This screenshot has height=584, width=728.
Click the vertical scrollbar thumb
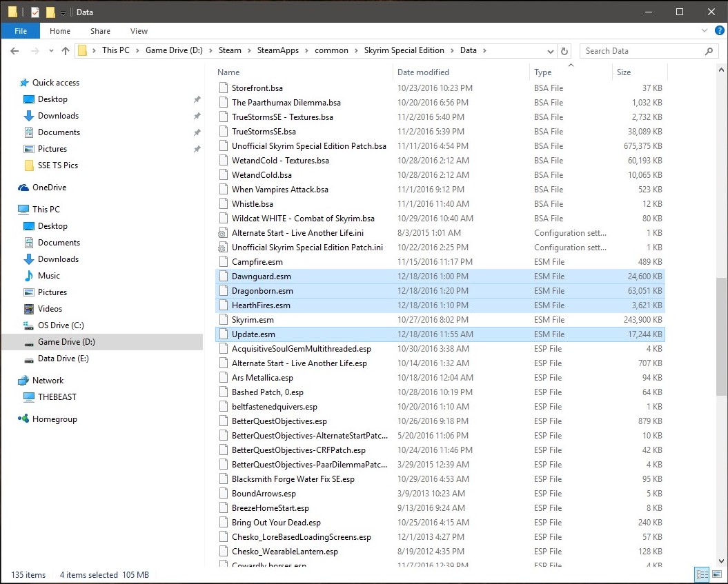721,336
